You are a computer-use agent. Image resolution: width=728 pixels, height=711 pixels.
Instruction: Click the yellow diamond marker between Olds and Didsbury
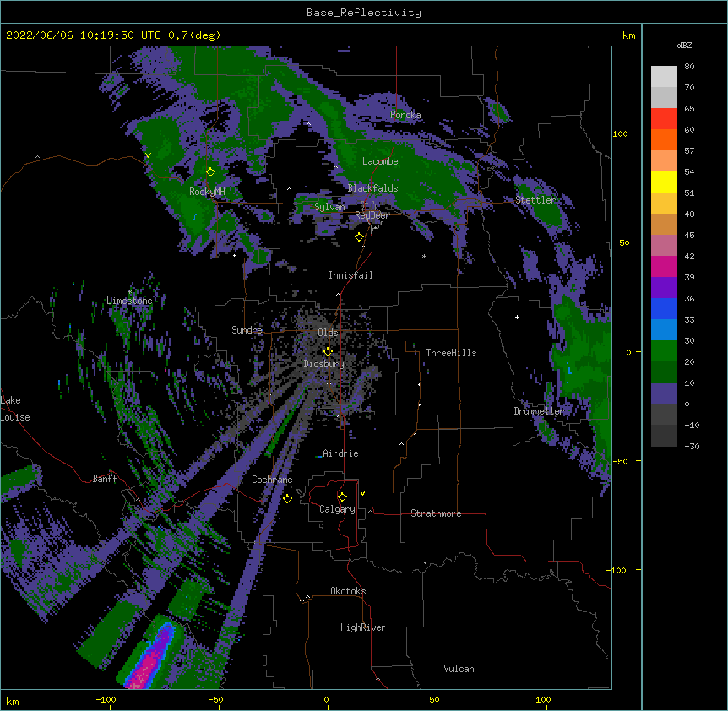(328, 352)
